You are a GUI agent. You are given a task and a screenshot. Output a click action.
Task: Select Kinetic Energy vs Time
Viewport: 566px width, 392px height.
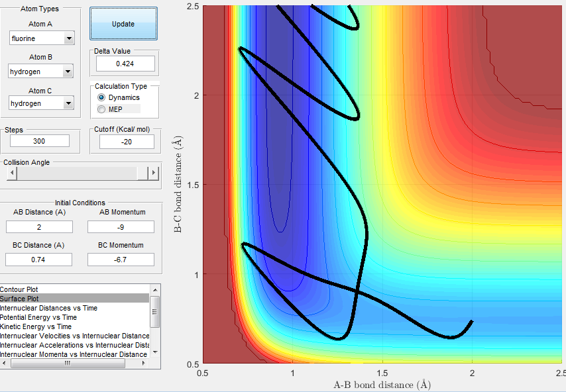74,326
